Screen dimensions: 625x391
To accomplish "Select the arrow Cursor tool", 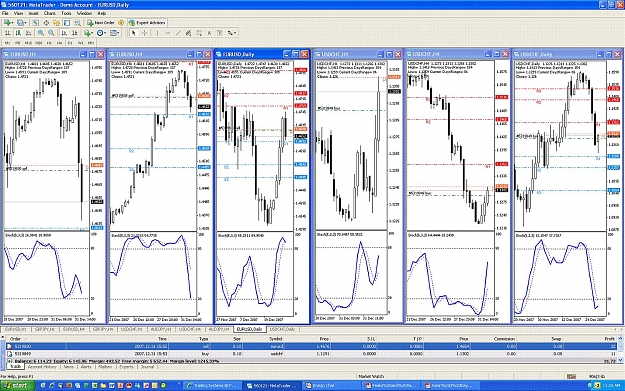I will click(134, 33).
